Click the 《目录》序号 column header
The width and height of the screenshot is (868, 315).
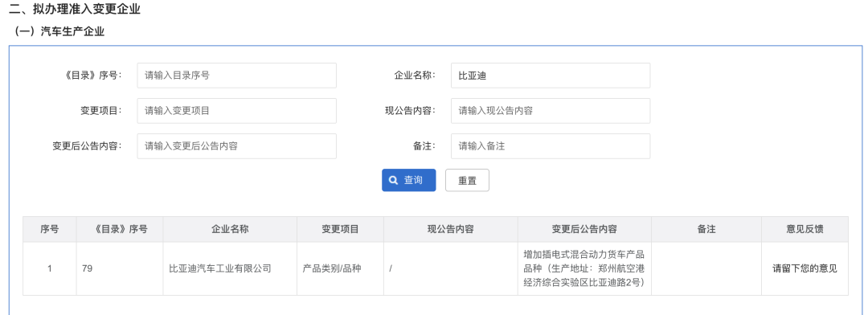coord(120,229)
